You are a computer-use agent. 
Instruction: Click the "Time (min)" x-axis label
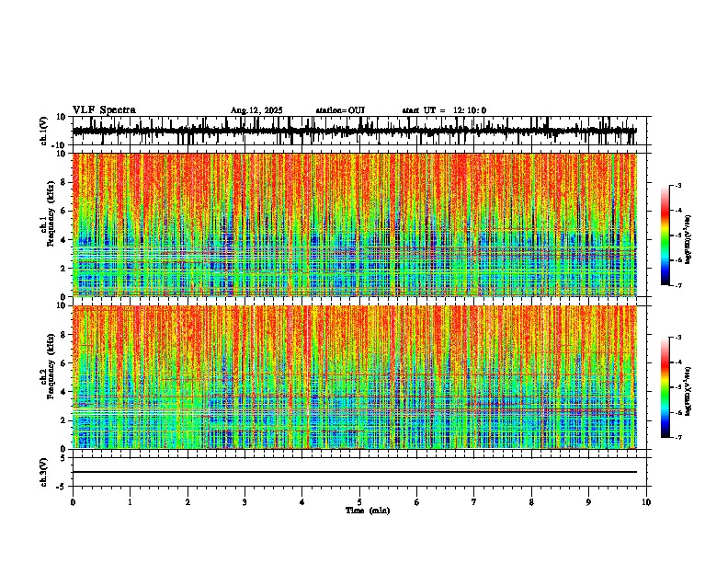pyautogui.click(x=368, y=511)
